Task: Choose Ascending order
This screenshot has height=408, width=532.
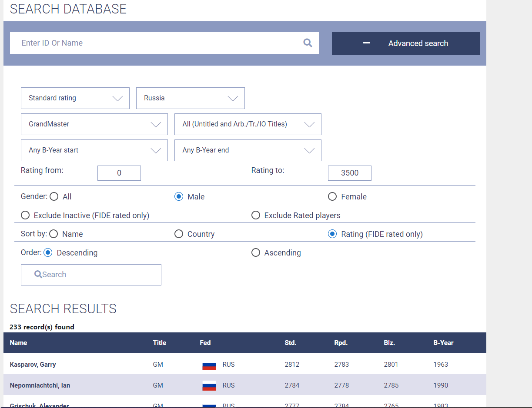Action: 256,253
